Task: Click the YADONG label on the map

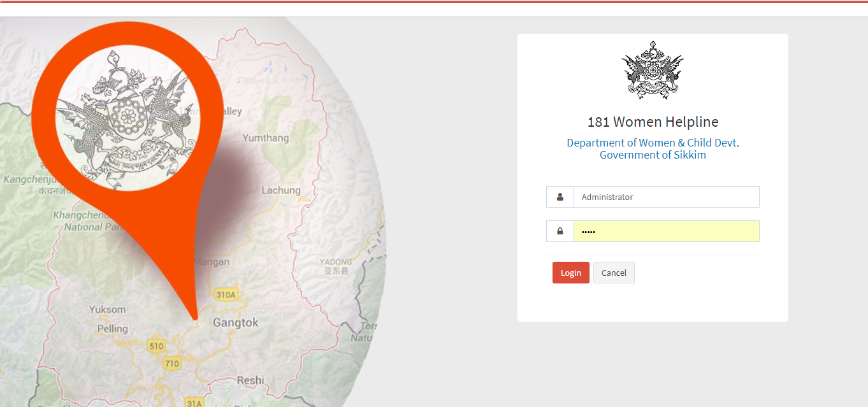Action: (335, 262)
